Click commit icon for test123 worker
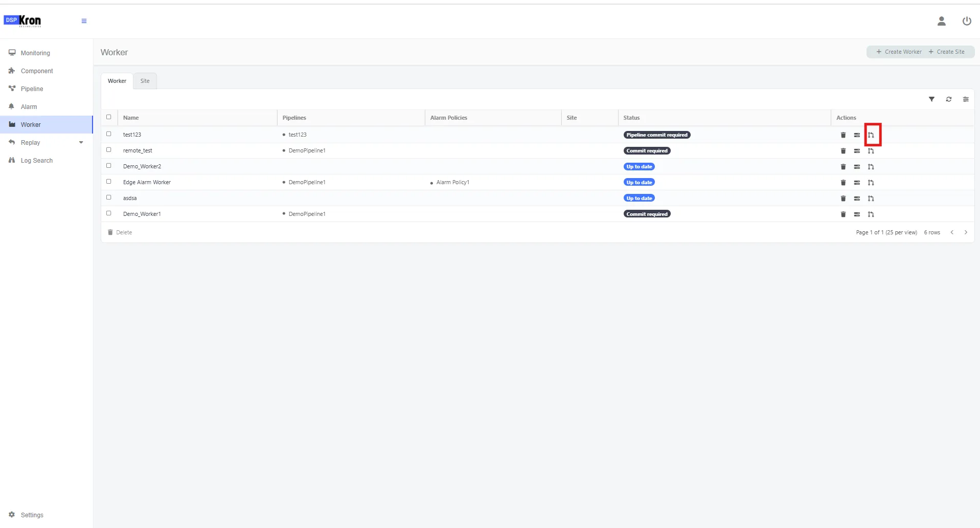 click(x=871, y=135)
